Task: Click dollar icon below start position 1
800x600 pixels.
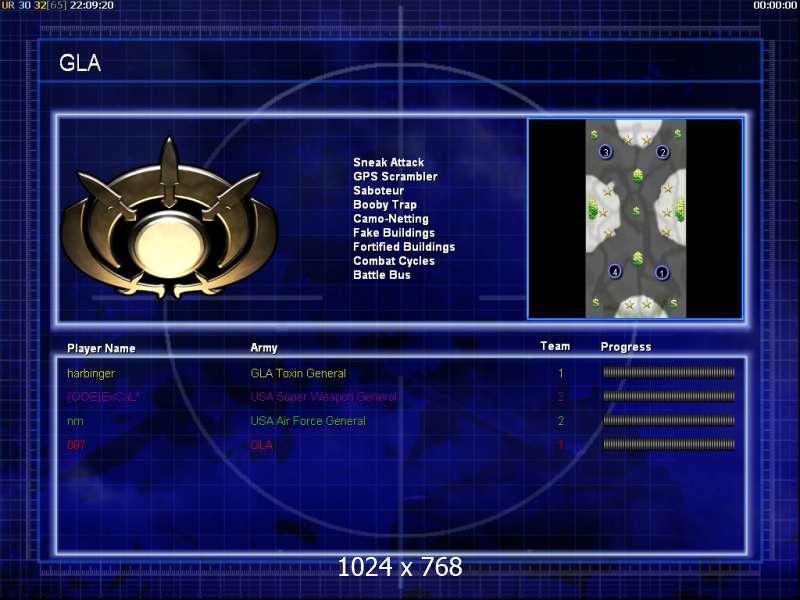Action: [x=674, y=303]
